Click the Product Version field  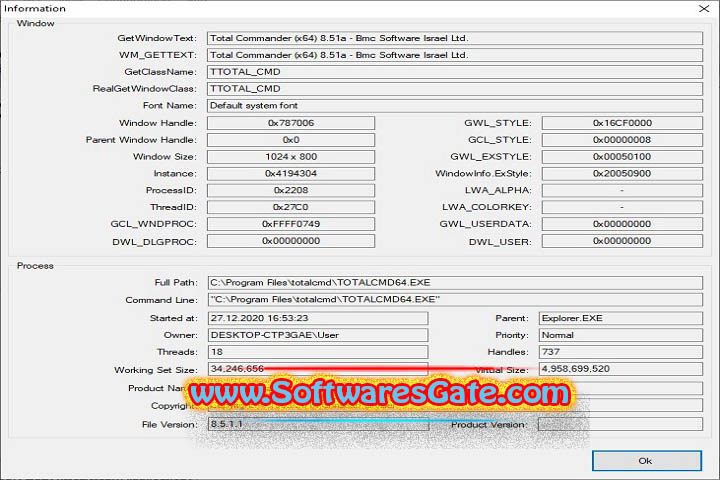(x=621, y=424)
